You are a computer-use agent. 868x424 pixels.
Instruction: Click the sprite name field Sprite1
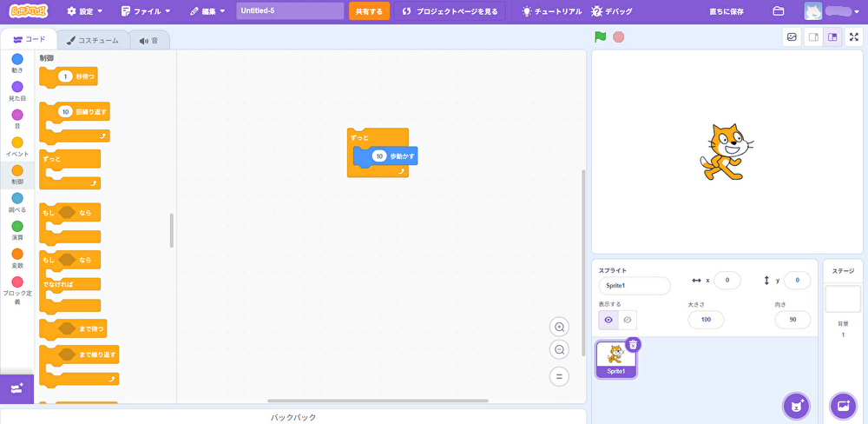(635, 286)
